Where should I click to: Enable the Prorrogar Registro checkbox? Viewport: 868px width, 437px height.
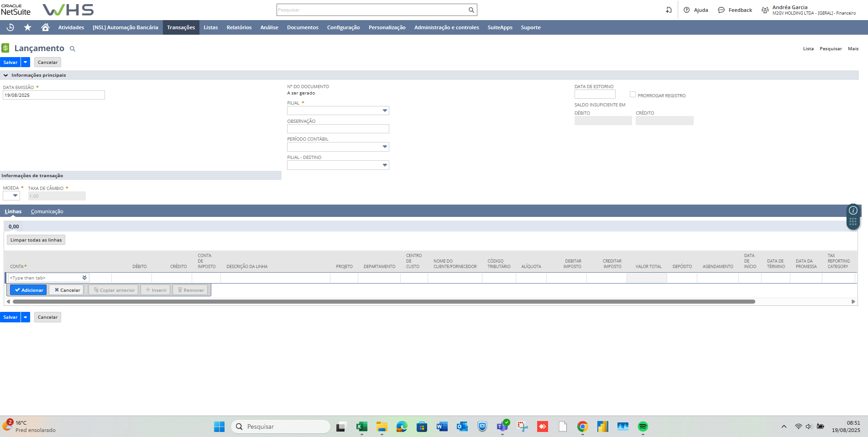[633, 95]
